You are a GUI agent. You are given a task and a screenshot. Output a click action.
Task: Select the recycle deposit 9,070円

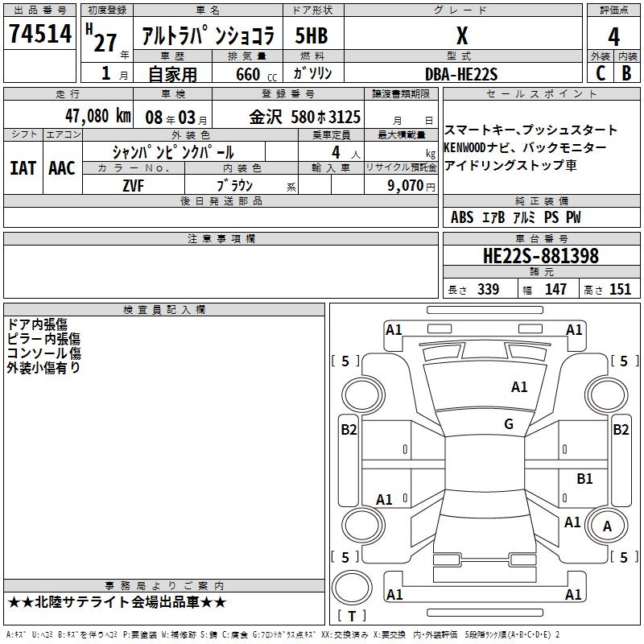coord(411,186)
